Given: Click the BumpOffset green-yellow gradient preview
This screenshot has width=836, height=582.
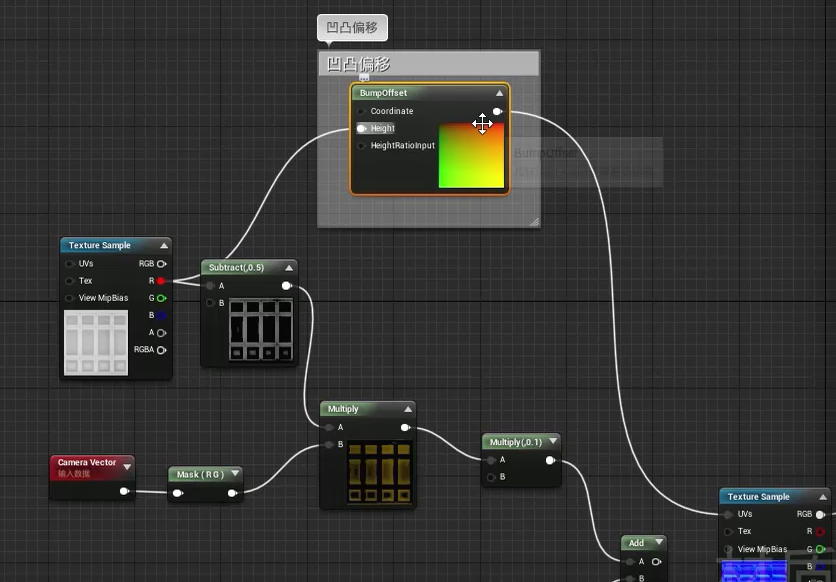Looking at the screenshot, I should pos(471,156).
